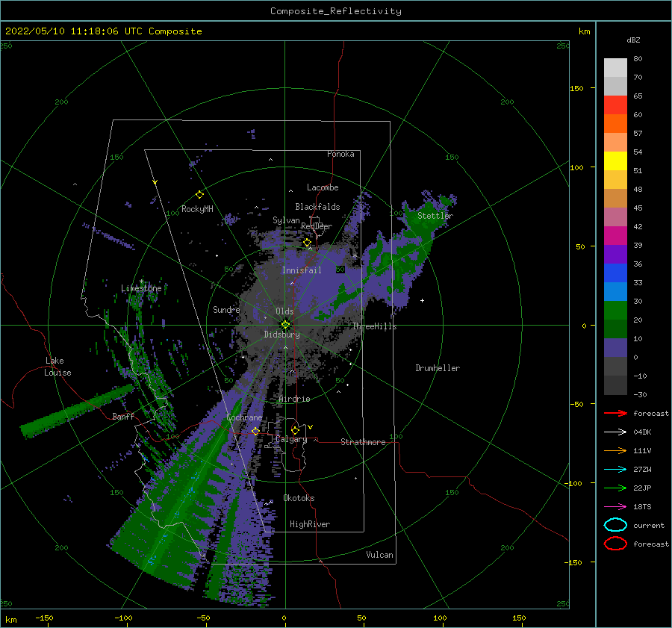Click the yellow km label at top right
This screenshot has height=628, width=672.
[x=584, y=31]
